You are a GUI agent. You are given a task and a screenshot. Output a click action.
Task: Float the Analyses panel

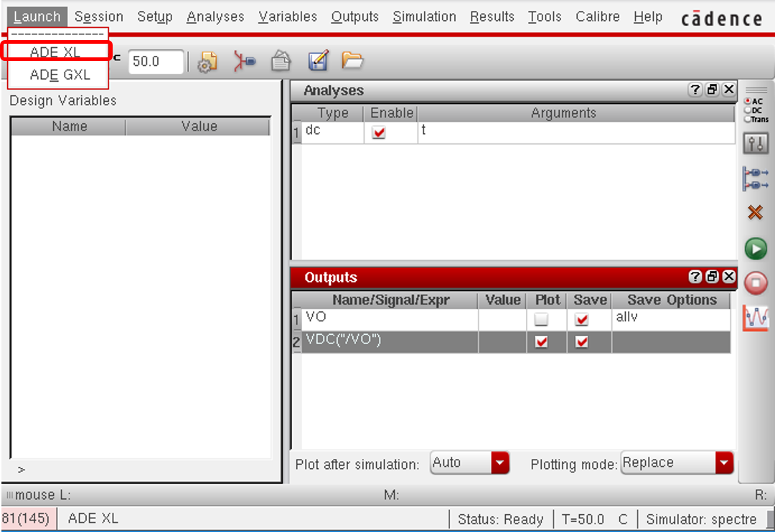pyautogui.click(x=713, y=90)
